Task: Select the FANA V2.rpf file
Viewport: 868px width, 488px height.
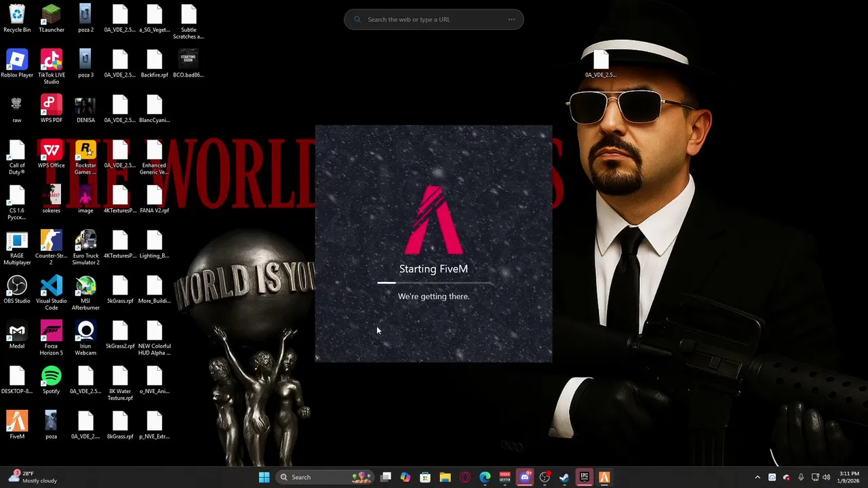Action: [x=155, y=200]
